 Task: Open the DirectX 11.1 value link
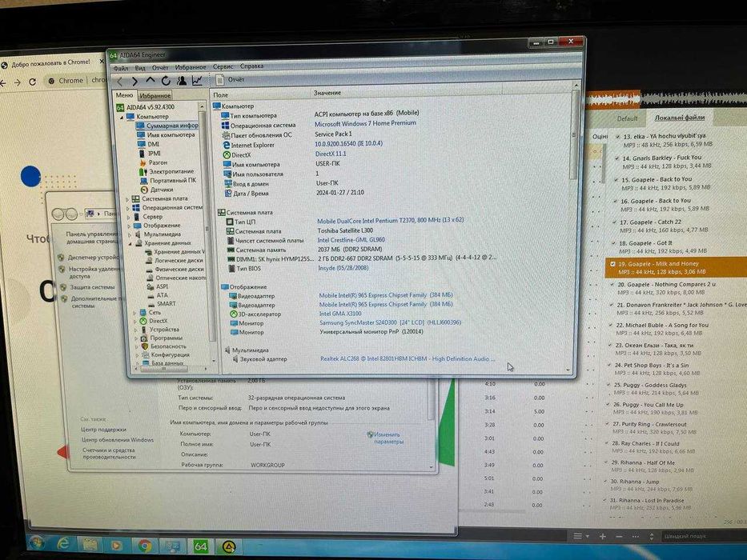pyautogui.click(x=331, y=154)
